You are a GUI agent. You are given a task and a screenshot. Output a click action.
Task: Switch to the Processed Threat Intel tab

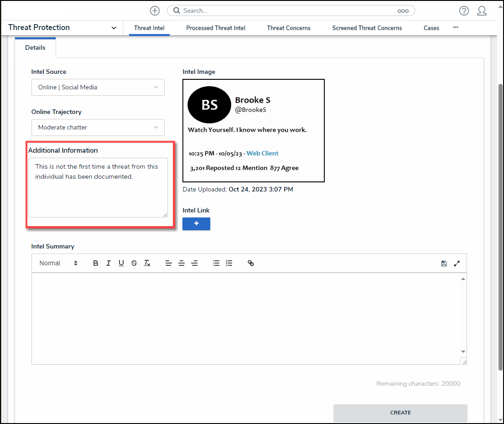pyautogui.click(x=216, y=28)
